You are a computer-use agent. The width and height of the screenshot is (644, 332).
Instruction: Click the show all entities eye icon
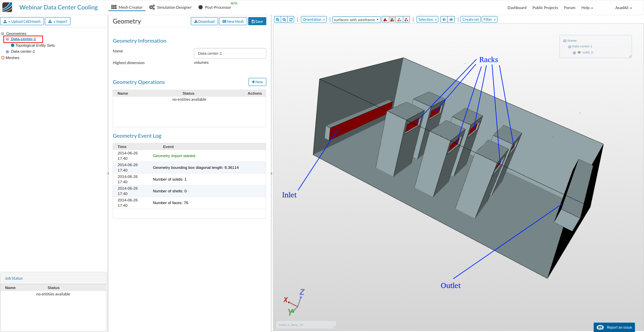click(x=450, y=19)
